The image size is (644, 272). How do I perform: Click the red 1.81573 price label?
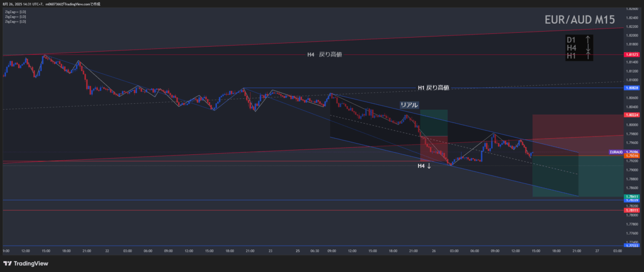(x=631, y=55)
